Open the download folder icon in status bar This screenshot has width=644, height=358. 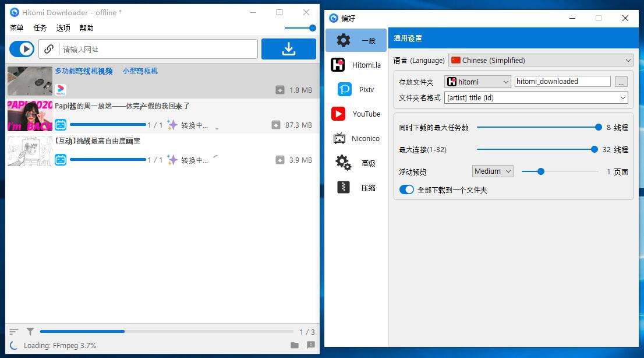click(x=295, y=345)
